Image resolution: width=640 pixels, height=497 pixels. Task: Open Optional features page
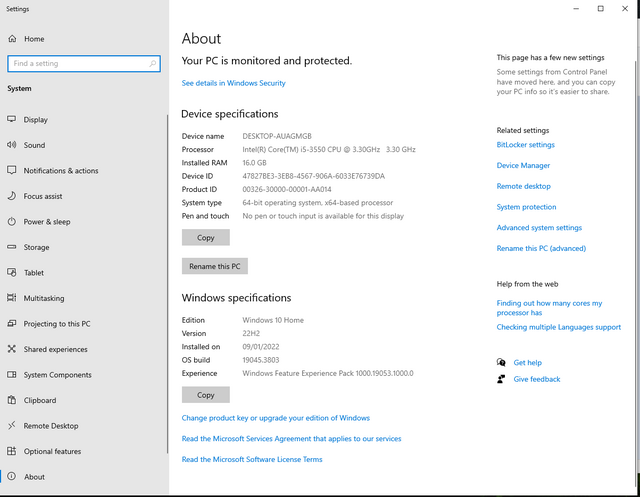click(84, 451)
